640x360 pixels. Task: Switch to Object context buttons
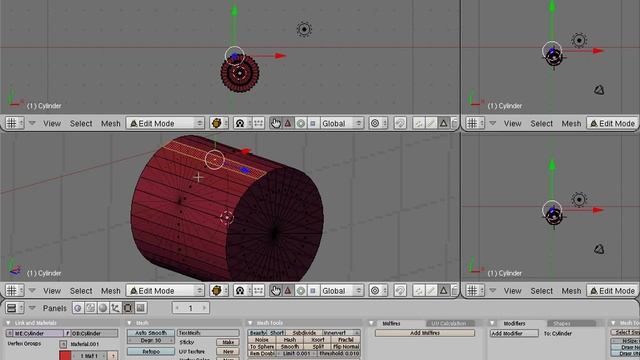(115, 308)
